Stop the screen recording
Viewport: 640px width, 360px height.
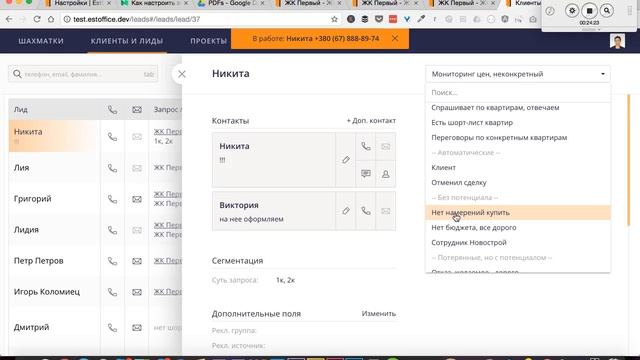point(589,11)
